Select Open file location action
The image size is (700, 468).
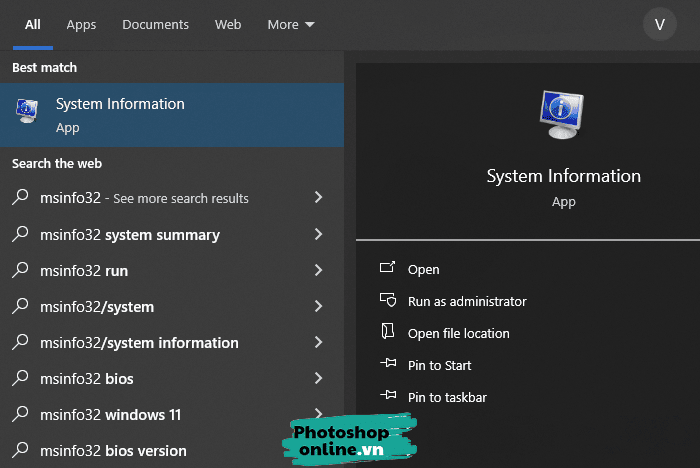coord(458,333)
